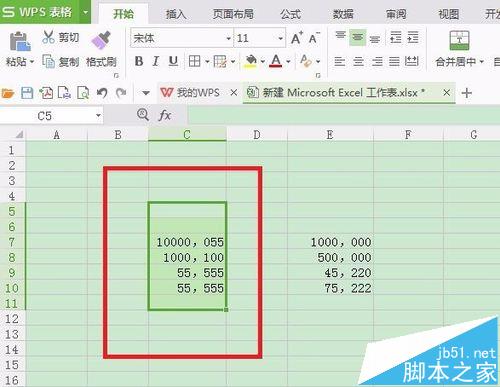Image resolution: width=500 pixels, height=387 pixels.
Task: Select cell containing 500,000
Action: click(330, 257)
